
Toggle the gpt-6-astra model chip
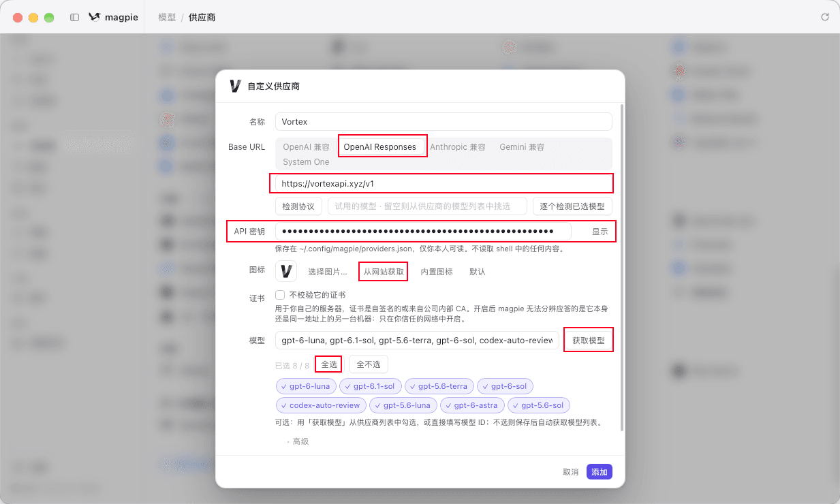coord(472,405)
